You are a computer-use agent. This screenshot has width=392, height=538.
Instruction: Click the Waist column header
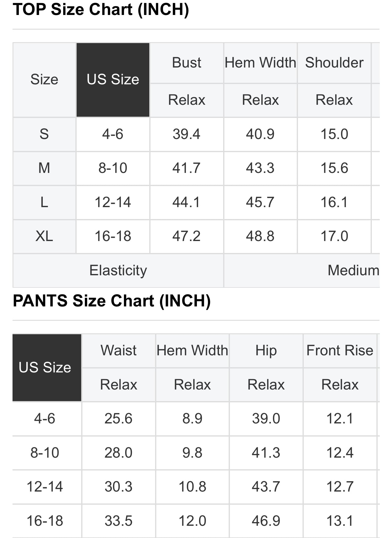118,350
